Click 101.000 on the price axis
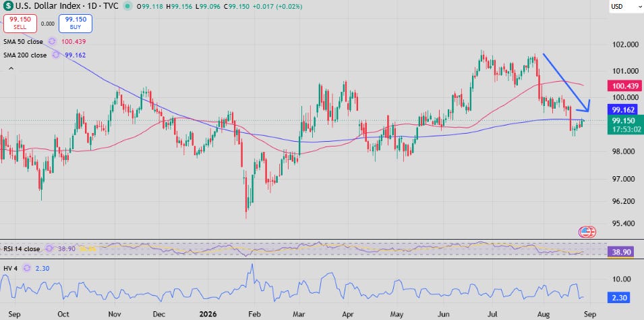Image resolution: width=644 pixels, height=320 pixels. (x=626, y=71)
